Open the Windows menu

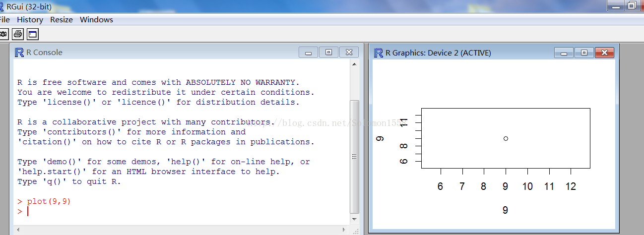pos(96,20)
